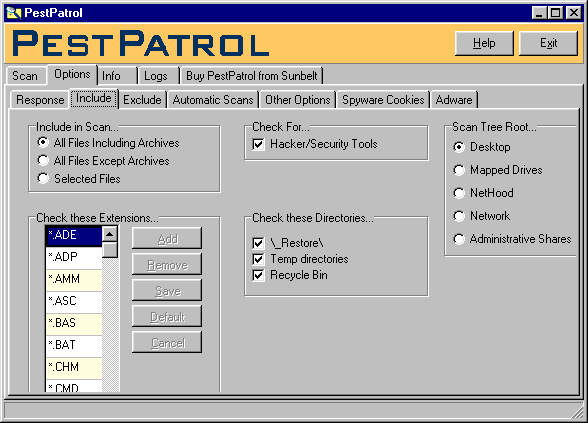Click the extensions list scroll-up arrow
Viewport: 588px width, 423px height.
coord(110,234)
